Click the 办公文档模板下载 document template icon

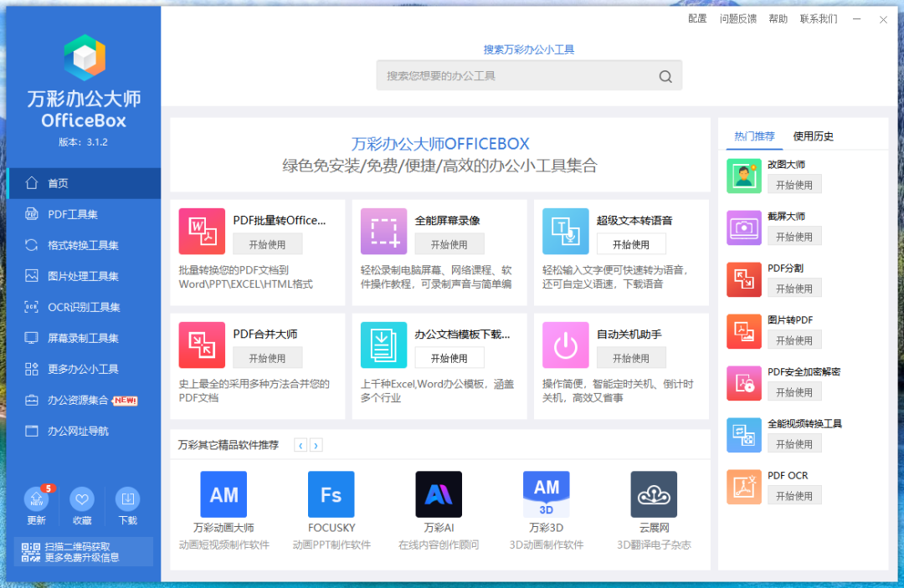[x=383, y=345]
